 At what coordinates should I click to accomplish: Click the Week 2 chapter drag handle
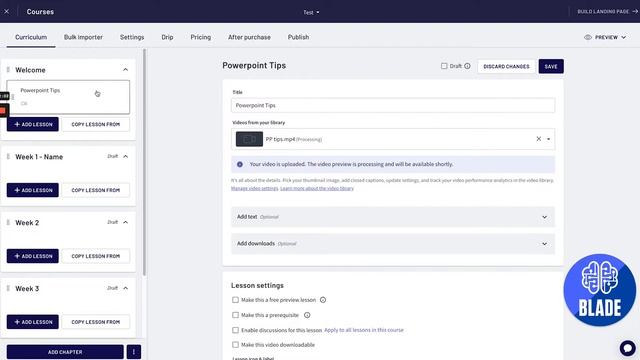8,222
